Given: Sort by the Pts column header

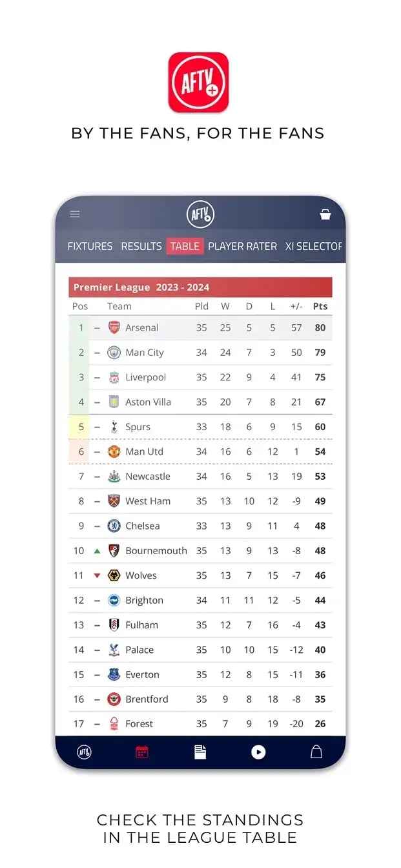Looking at the screenshot, I should point(320,306).
